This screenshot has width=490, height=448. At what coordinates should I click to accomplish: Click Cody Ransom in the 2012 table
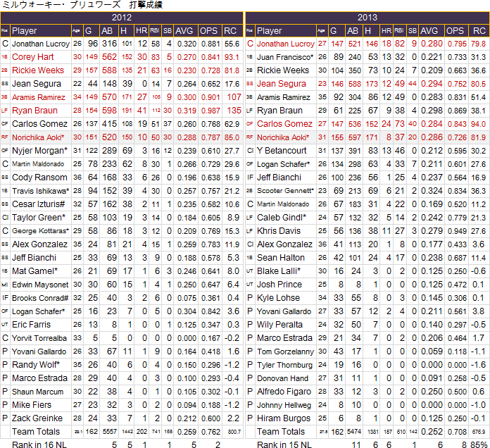coord(39,178)
